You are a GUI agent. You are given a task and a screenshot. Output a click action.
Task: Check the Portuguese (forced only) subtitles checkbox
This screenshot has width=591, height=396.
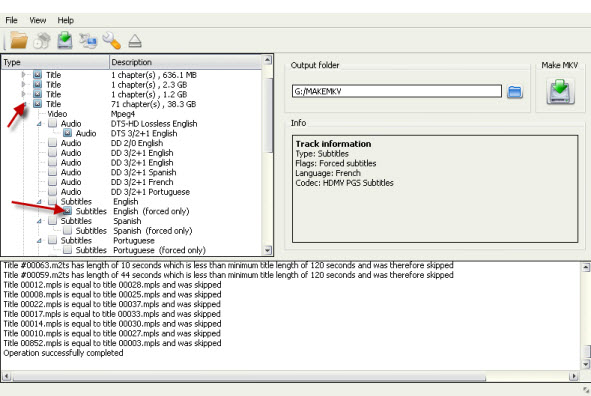tap(67, 250)
